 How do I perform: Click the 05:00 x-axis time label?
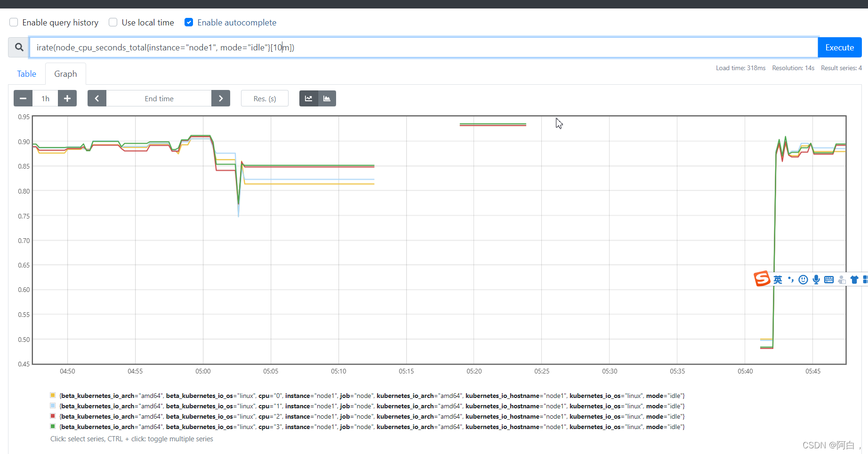click(x=203, y=371)
